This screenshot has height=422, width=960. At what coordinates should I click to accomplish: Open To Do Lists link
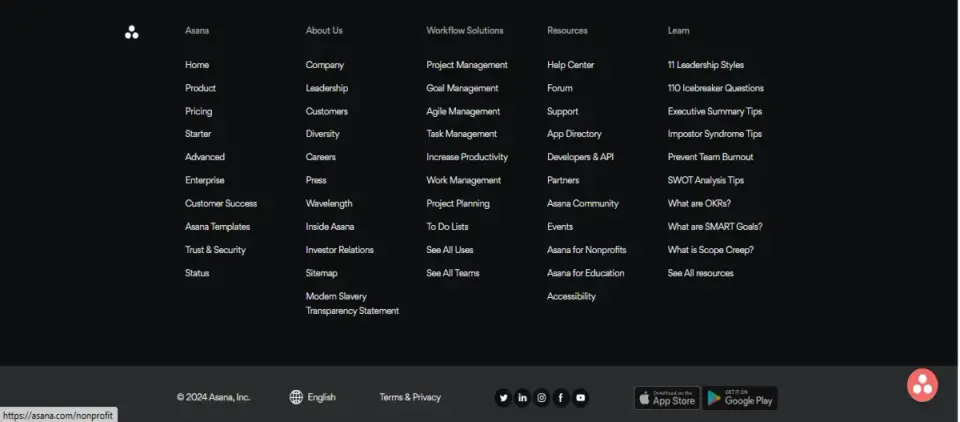448,227
